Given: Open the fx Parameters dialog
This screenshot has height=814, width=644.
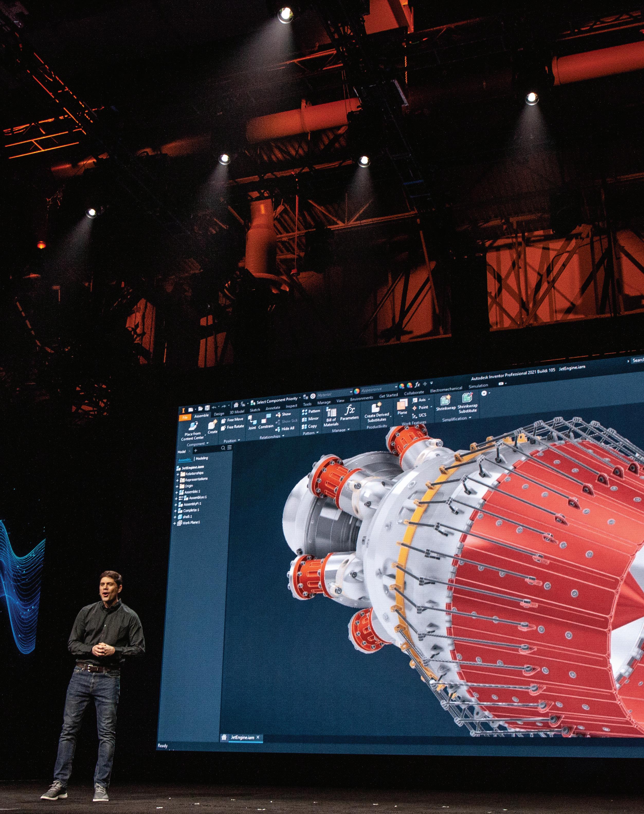Looking at the screenshot, I should 350,412.
